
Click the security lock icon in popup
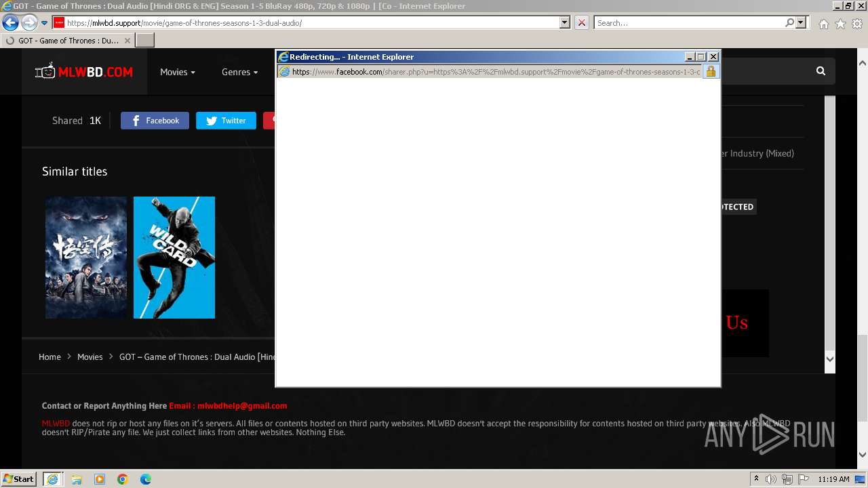(711, 71)
